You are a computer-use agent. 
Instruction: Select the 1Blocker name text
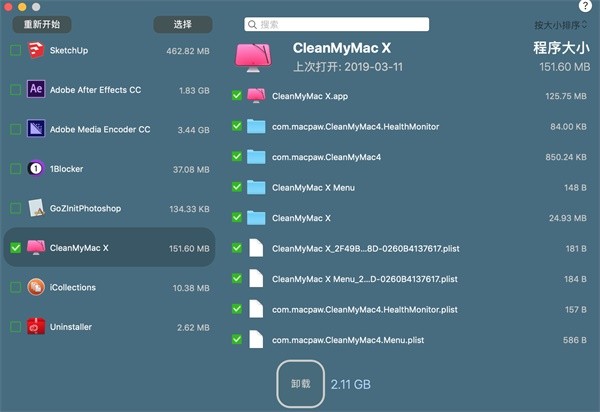click(66, 169)
